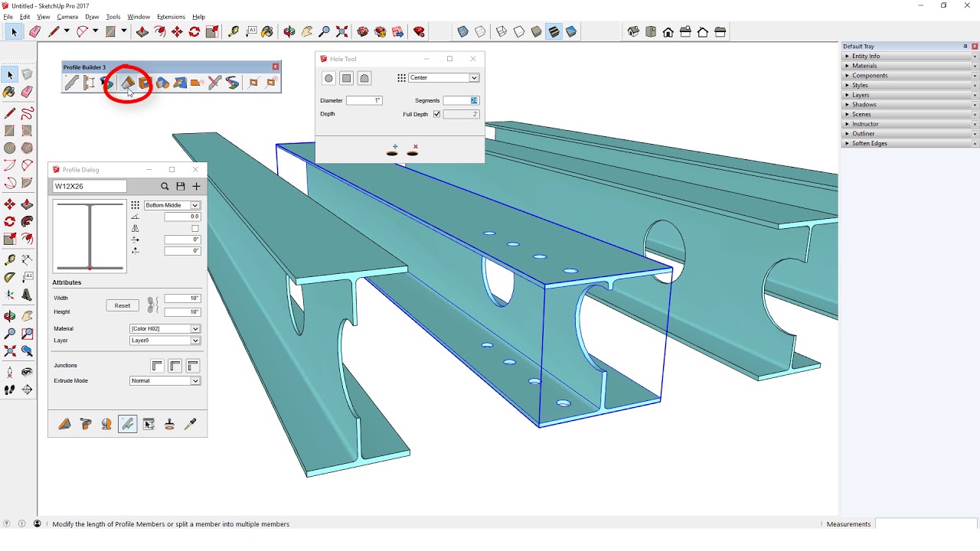Activate the Push/Pull tool in top toolbar
The width and height of the screenshot is (980, 551).
(x=142, y=31)
